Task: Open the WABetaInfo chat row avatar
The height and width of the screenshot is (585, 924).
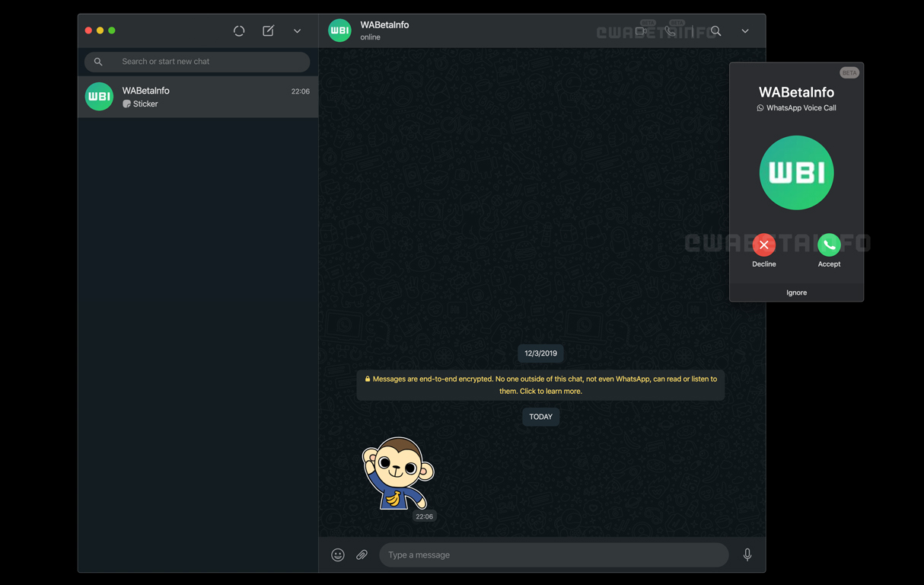Action: click(x=99, y=97)
